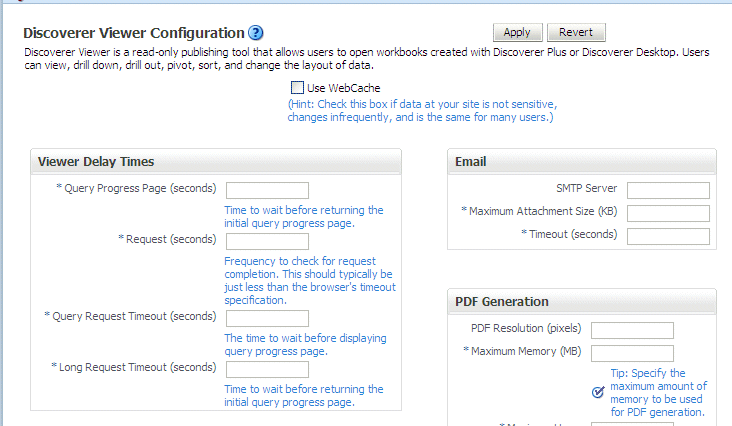Image resolution: width=732 pixels, height=426 pixels.
Task: Click the Discoverer Viewer Configuration page title
Action: [x=134, y=33]
